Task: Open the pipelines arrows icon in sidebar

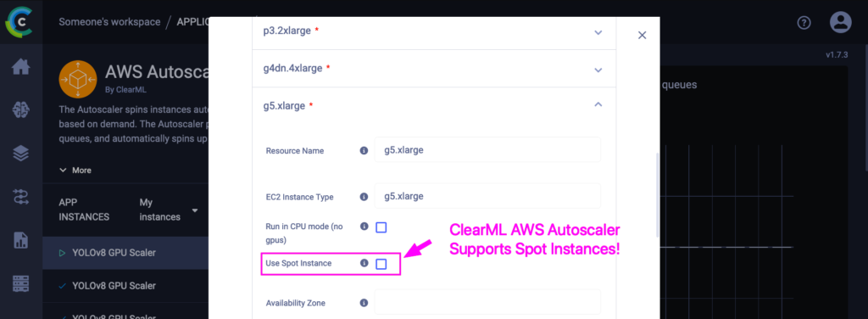Action: pos(21,197)
